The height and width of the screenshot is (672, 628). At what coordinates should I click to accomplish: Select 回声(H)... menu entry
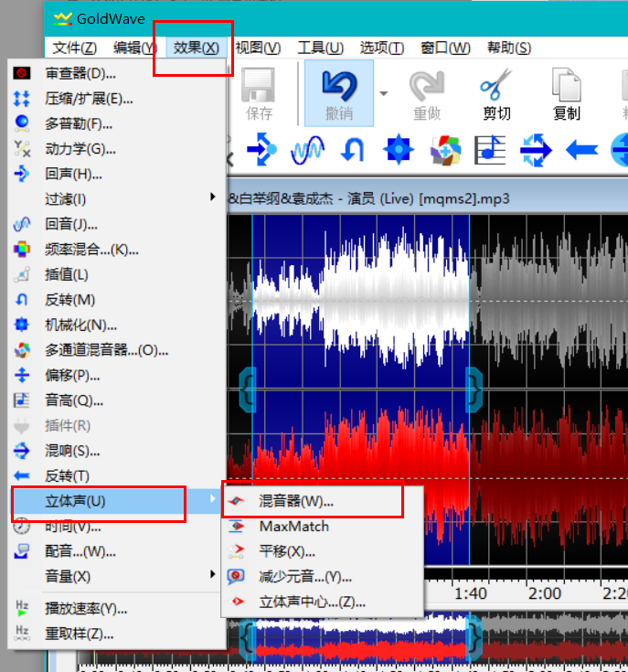click(116, 174)
